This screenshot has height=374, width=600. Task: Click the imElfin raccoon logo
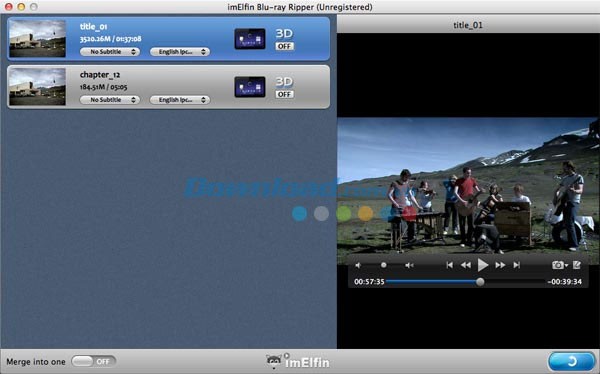click(274, 361)
